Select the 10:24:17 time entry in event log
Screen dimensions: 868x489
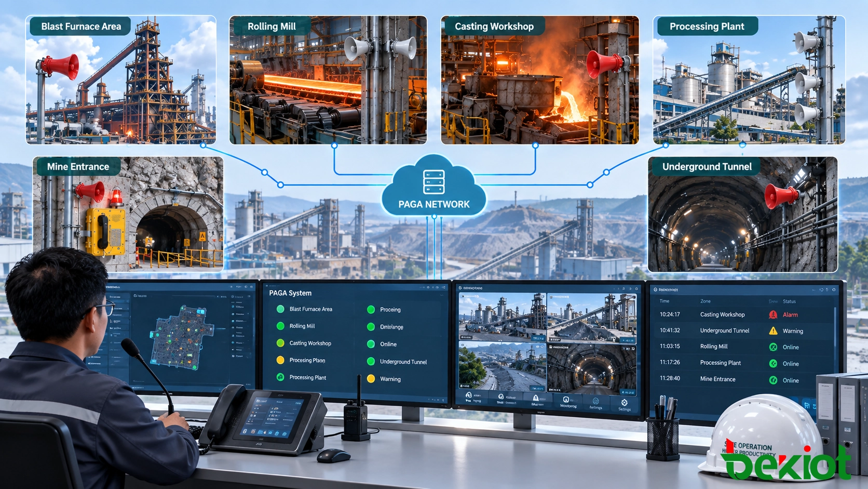point(670,314)
